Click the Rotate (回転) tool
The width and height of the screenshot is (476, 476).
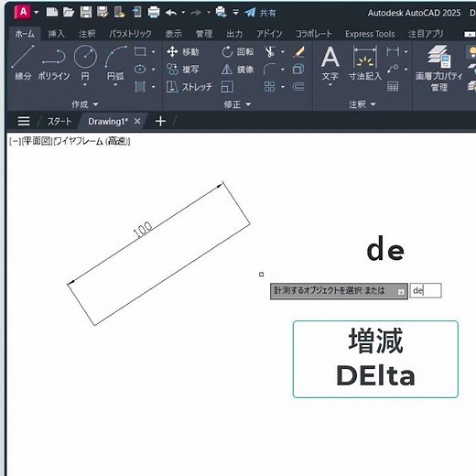coord(238,51)
